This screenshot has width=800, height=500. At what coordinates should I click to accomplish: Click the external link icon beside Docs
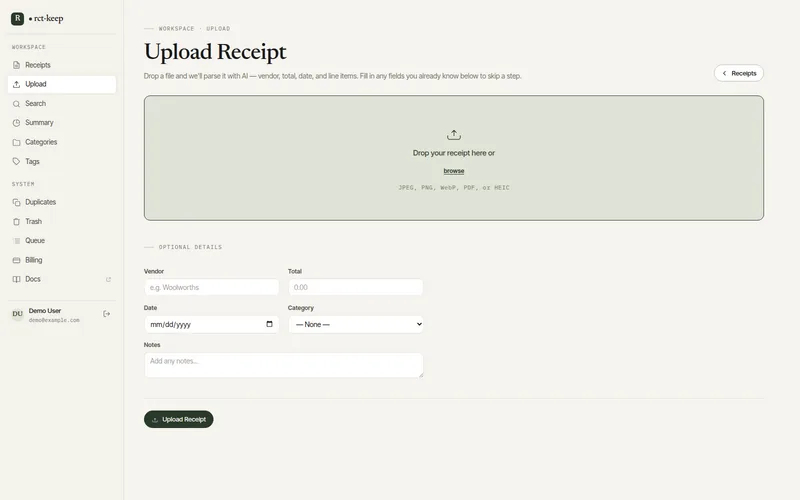pos(108,279)
